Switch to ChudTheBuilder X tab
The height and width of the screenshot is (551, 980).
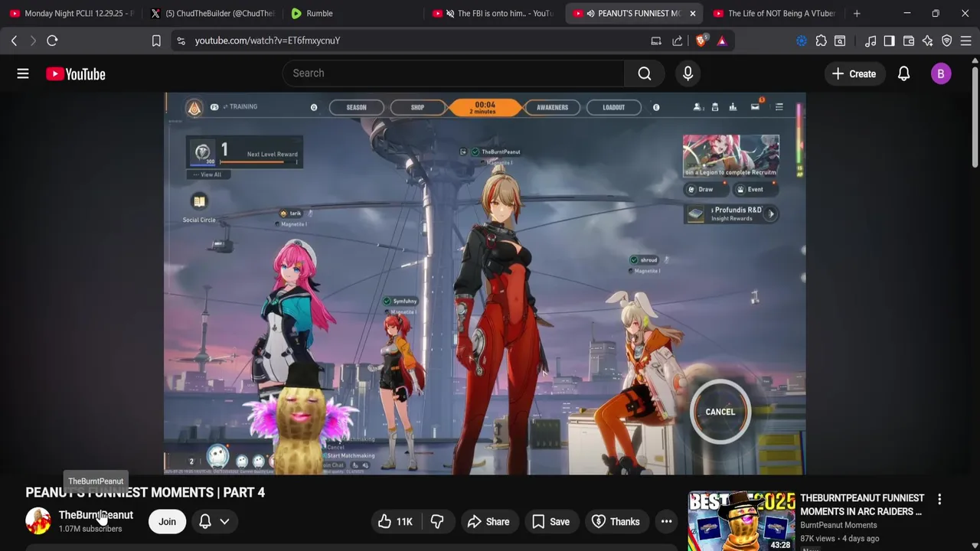211,13
